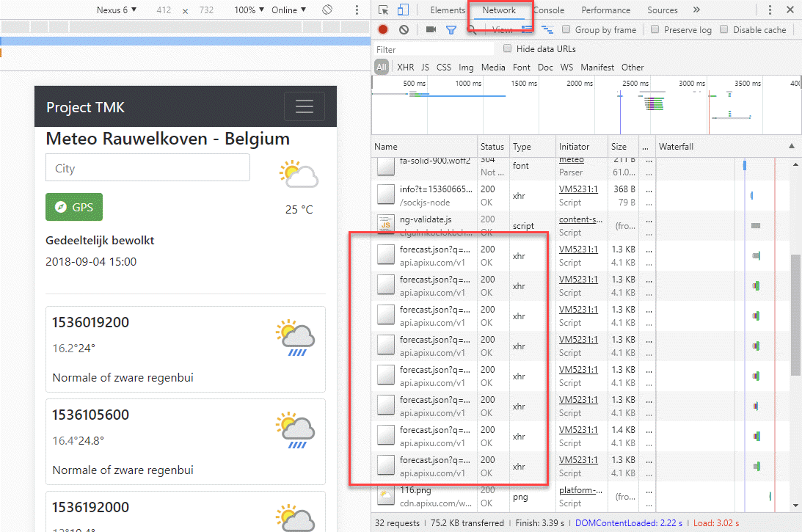Toggle the network filter funnel icon
This screenshot has width=802, height=532.
pos(451,30)
